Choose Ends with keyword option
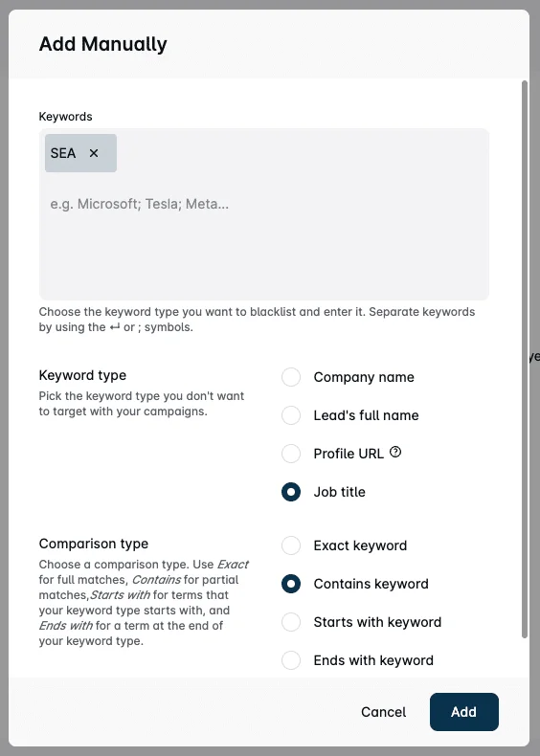The image size is (540, 756). [291, 660]
